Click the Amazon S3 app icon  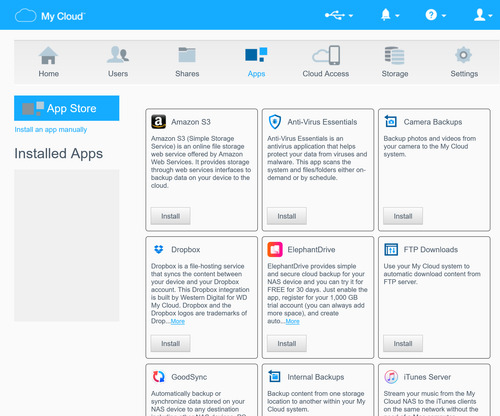[159, 122]
